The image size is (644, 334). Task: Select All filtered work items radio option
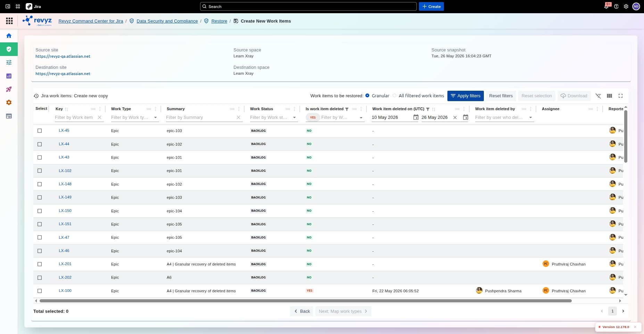395,96
